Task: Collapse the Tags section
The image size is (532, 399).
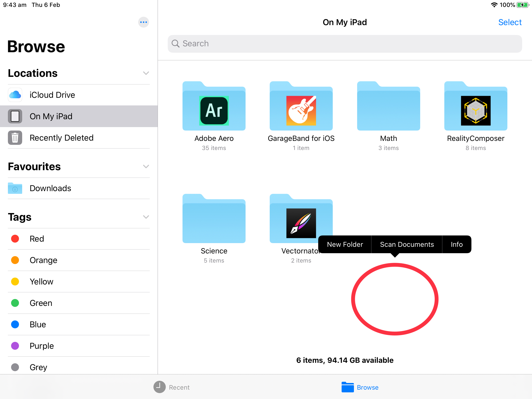Action: point(146,217)
